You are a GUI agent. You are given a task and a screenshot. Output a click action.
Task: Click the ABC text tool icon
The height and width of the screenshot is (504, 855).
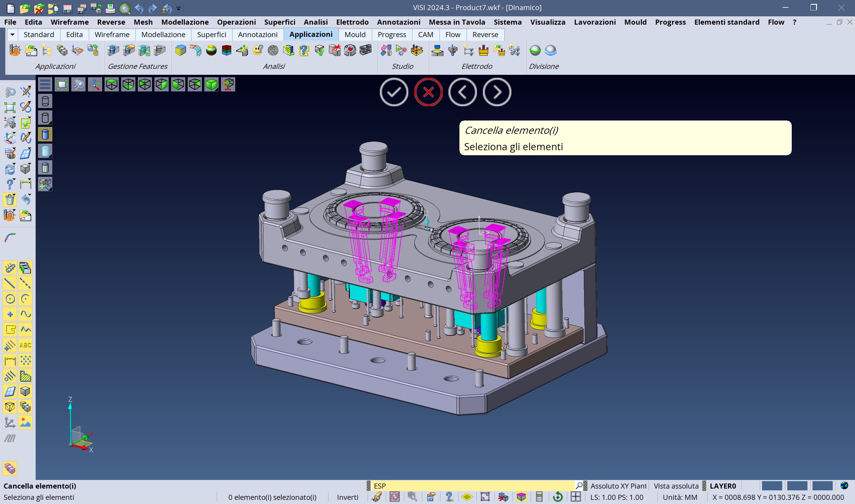tap(26, 345)
